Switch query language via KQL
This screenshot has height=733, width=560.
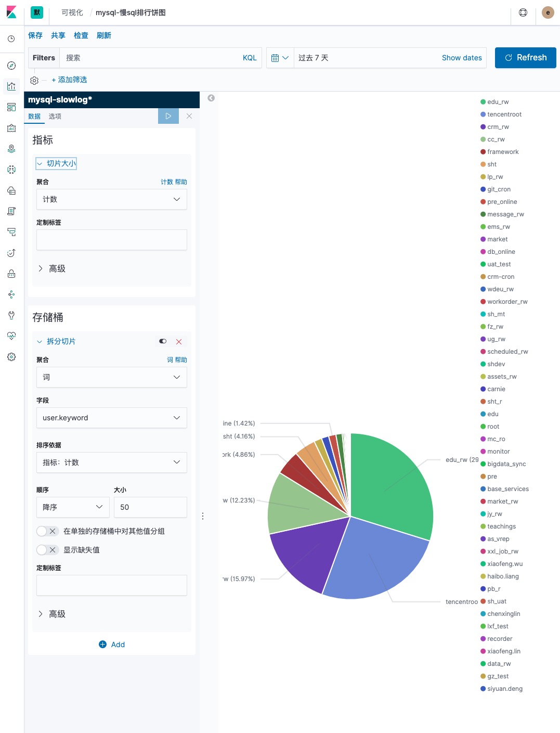(x=250, y=58)
